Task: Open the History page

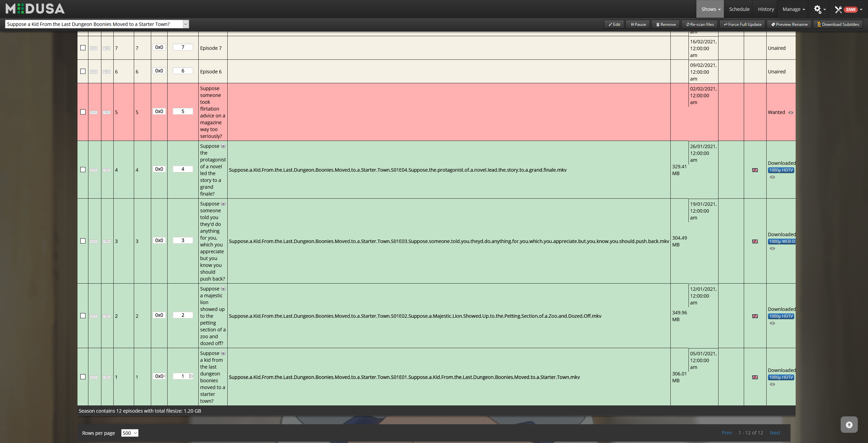Action: pyautogui.click(x=766, y=9)
